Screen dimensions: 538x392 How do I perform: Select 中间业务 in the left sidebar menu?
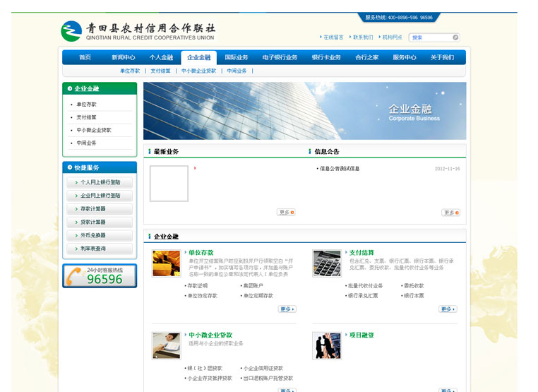click(87, 143)
